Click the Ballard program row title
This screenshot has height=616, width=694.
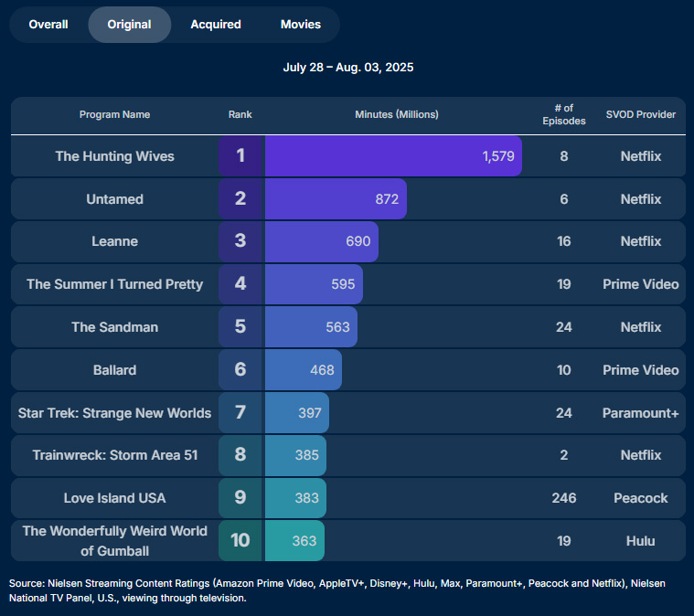(x=114, y=370)
